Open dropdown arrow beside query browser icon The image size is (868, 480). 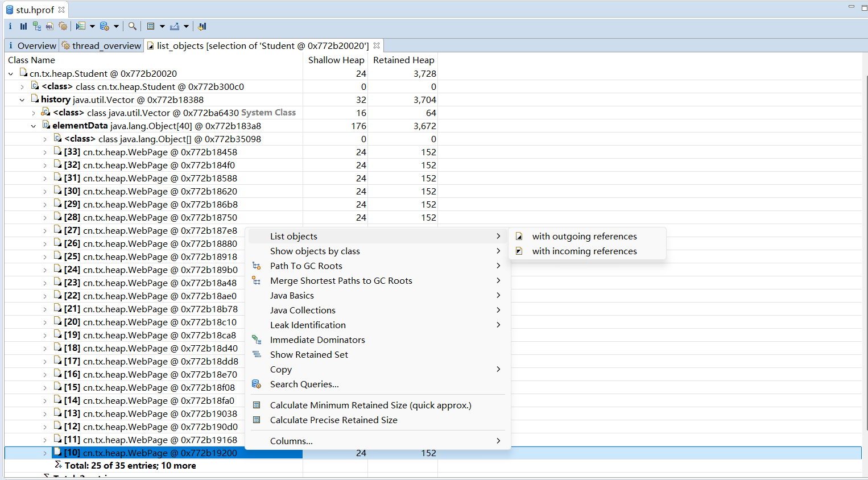116,26
